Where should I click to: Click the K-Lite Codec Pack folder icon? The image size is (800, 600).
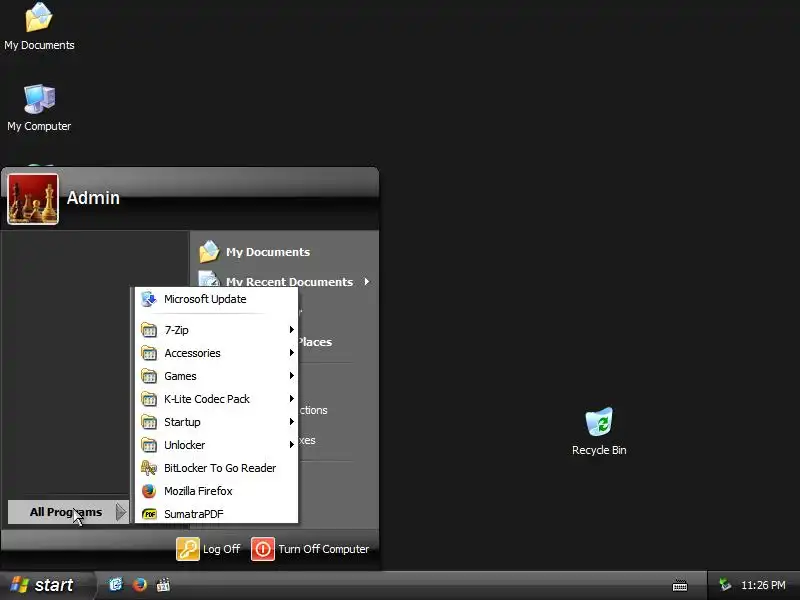[148, 399]
